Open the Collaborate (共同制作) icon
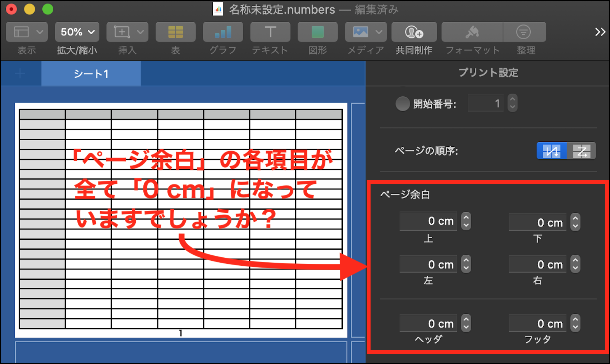 tap(414, 32)
